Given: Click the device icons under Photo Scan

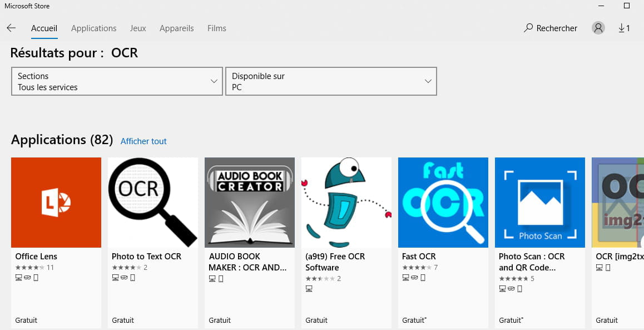Looking at the screenshot, I should coord(511,289).
